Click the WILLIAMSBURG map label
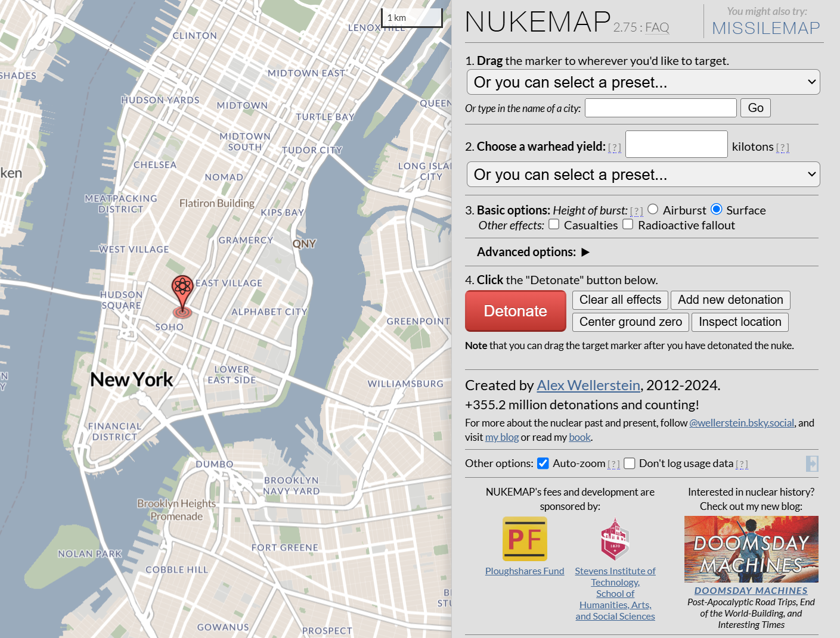The image size is (840, 638). [x=405, y=384]
